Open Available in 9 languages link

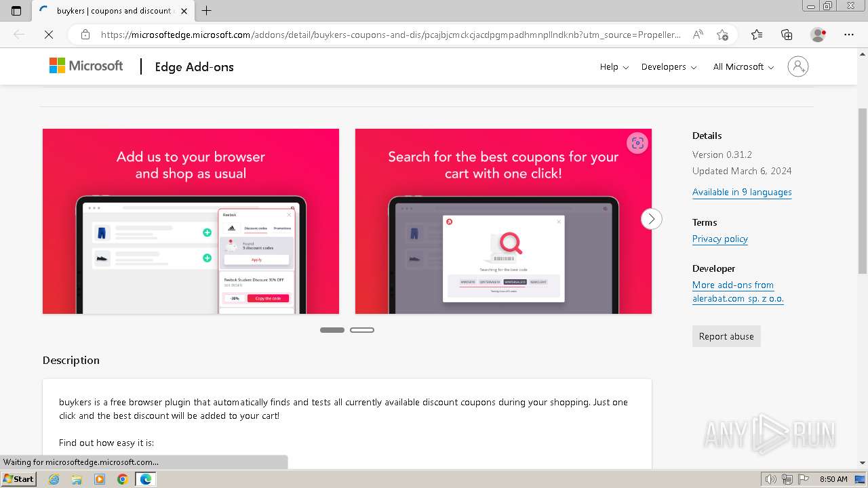coord(742,192)
